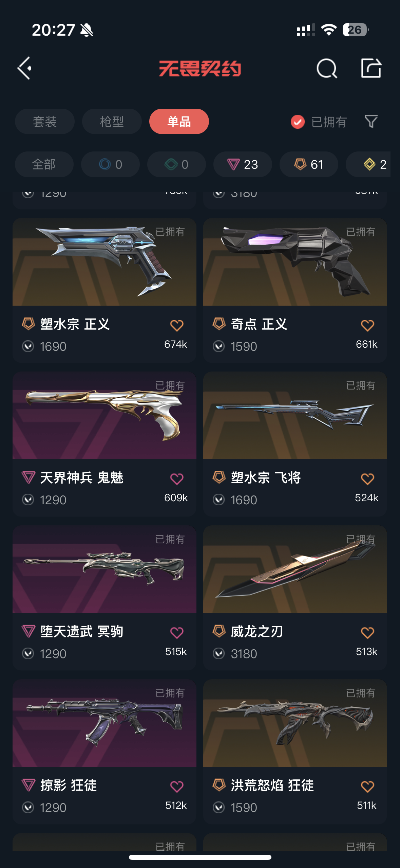Screen dimensions: 400x868
Task: Toggle the 已拥有 owned checkbox
Action: pos(298,122)
